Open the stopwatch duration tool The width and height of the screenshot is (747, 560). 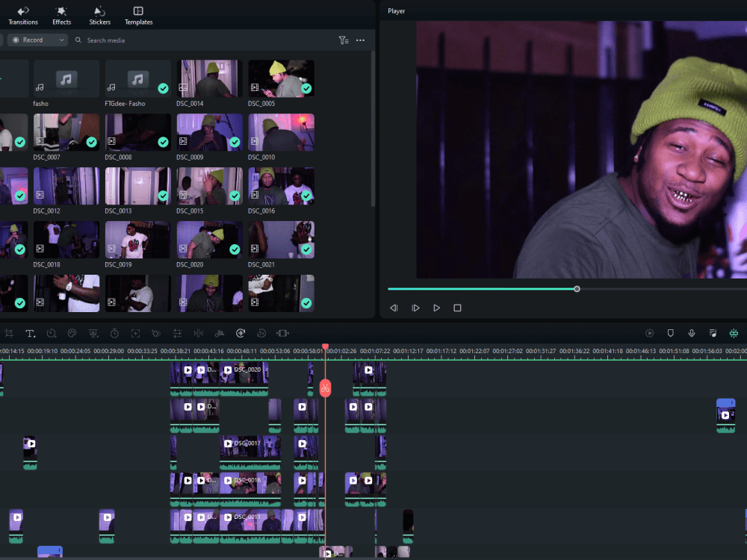point(114,333)
